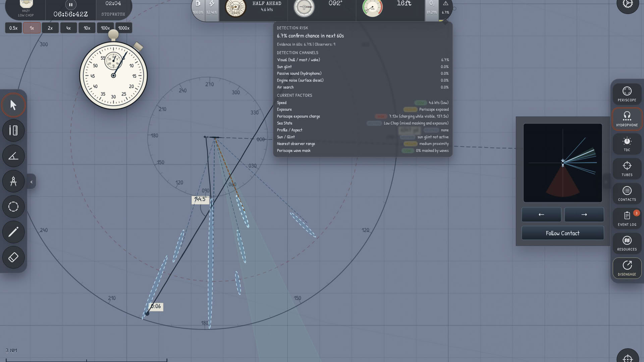The width and height of the screenshot is (644, 362).
Task: Select the cursor pointer tool
Action: coord(13,105)
